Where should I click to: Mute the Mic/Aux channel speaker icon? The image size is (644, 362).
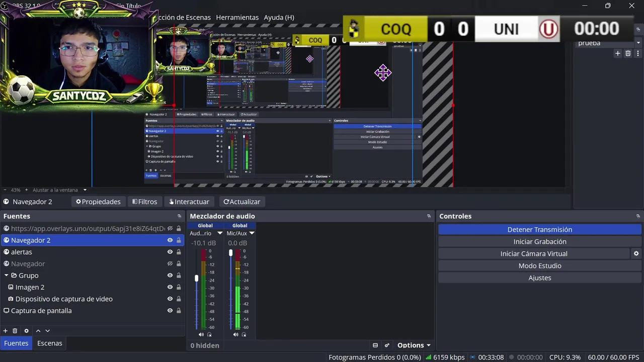pyautogui.click(x=236, y=334)
